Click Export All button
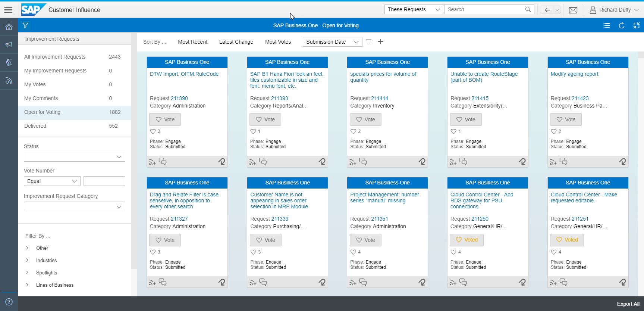Image resolution: width=644 pixels, height=311 pixels. point(628,304)
